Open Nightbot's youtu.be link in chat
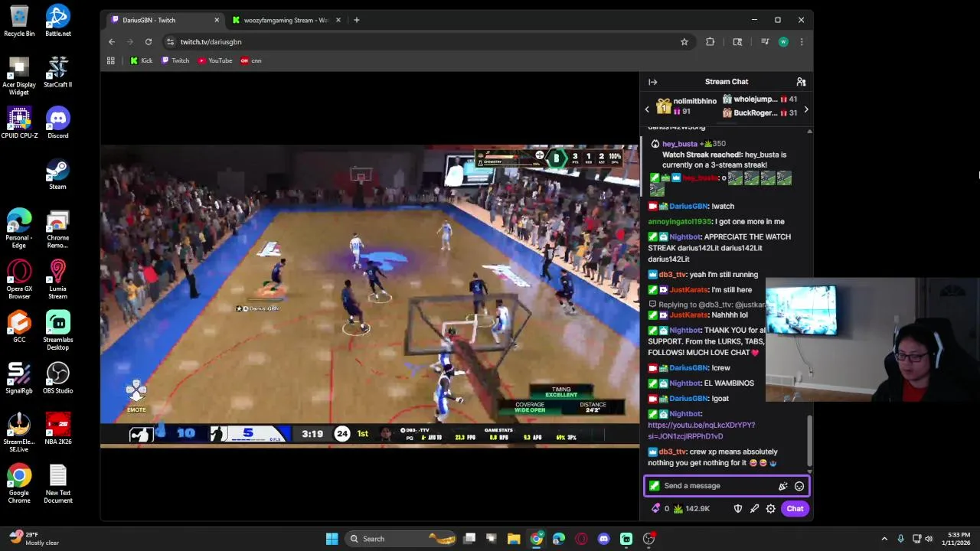 [701, 431]
